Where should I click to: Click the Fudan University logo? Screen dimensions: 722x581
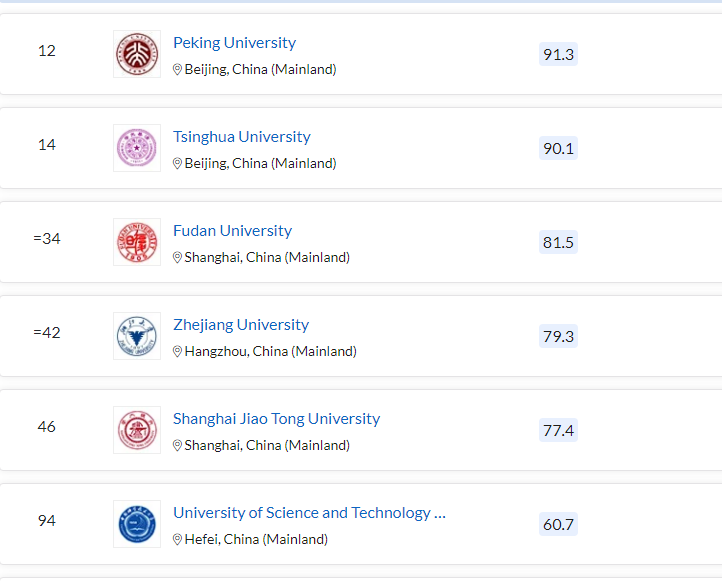[137, 242]
